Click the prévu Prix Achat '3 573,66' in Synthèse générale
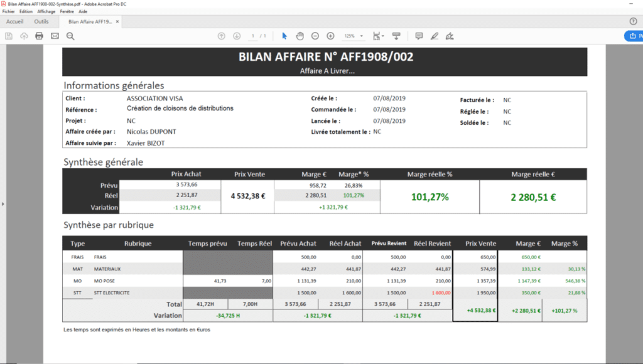Screen dimensions: 643x364 (x=186, y=185)
